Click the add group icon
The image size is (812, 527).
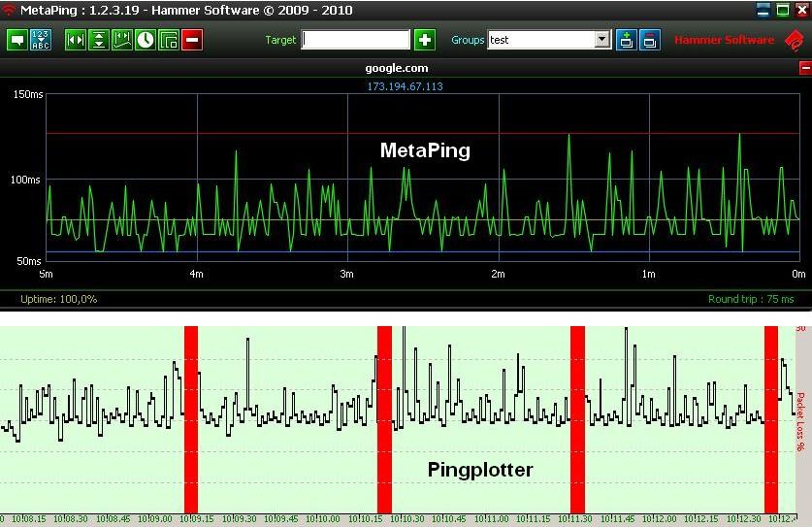[x=627, y=40]
